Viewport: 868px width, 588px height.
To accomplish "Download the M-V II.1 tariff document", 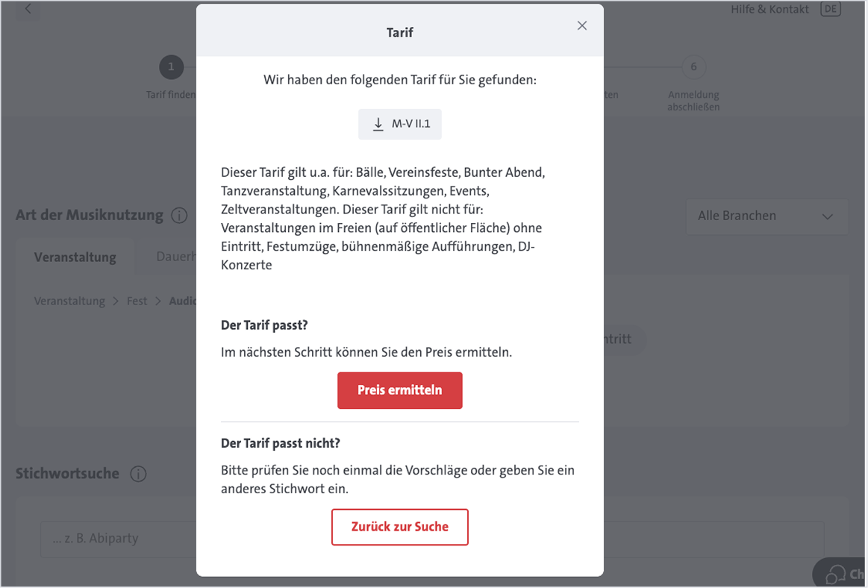I will [x=400, y=124].
